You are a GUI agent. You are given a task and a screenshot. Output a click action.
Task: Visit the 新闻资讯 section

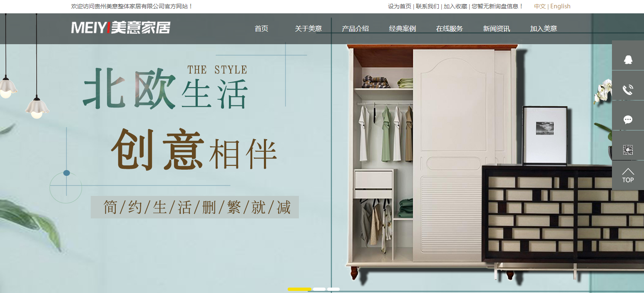(x=496, y=29)
